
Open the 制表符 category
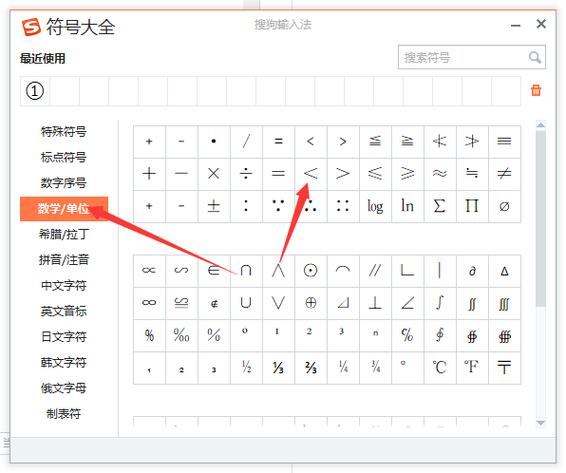pos(64,414)
